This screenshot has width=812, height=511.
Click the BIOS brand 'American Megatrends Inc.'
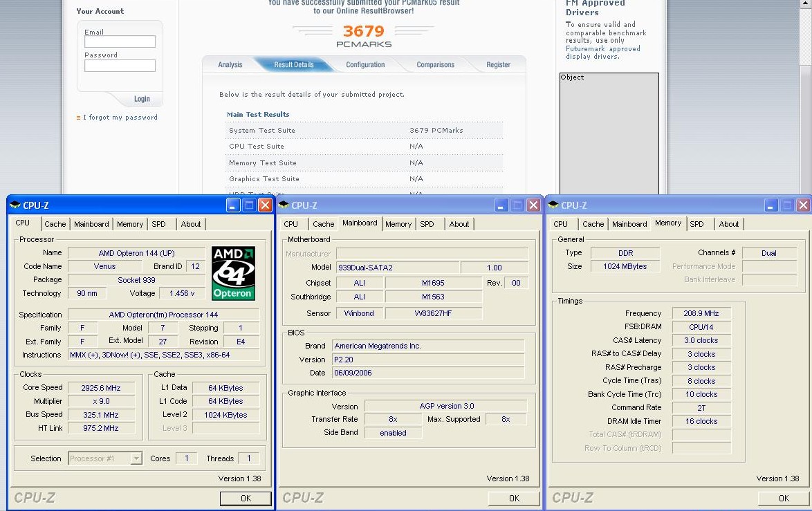427,346
